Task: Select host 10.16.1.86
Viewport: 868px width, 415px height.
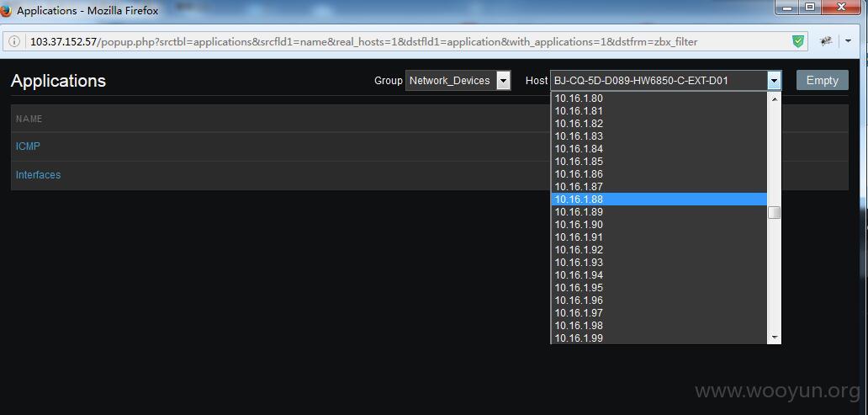Action: tap(659, 174)
